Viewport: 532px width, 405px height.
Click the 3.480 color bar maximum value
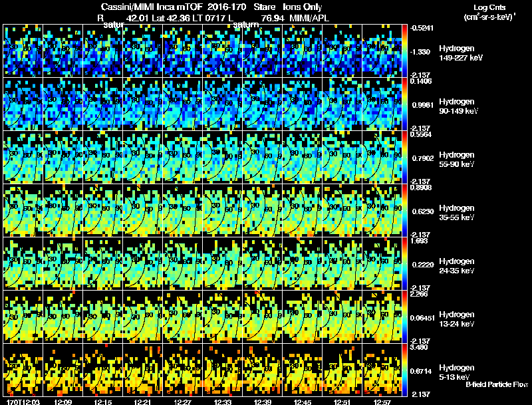tap(419, 347)
